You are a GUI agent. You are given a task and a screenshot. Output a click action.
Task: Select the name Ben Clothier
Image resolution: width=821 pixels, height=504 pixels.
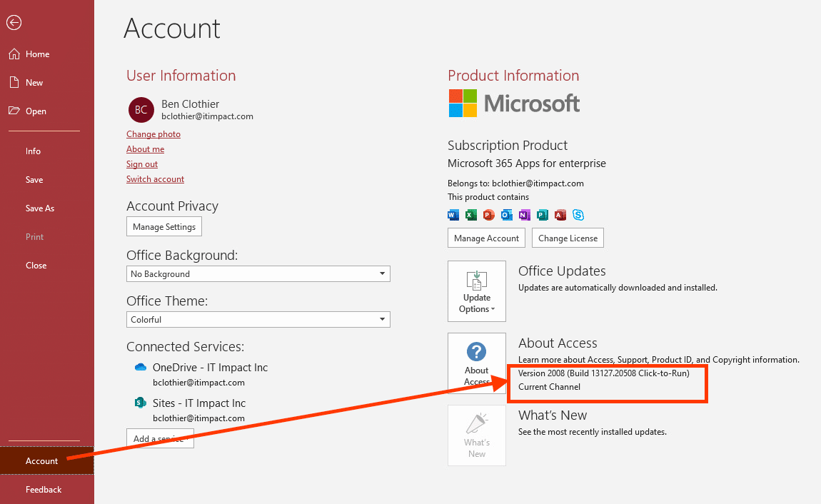click(190, 104)
